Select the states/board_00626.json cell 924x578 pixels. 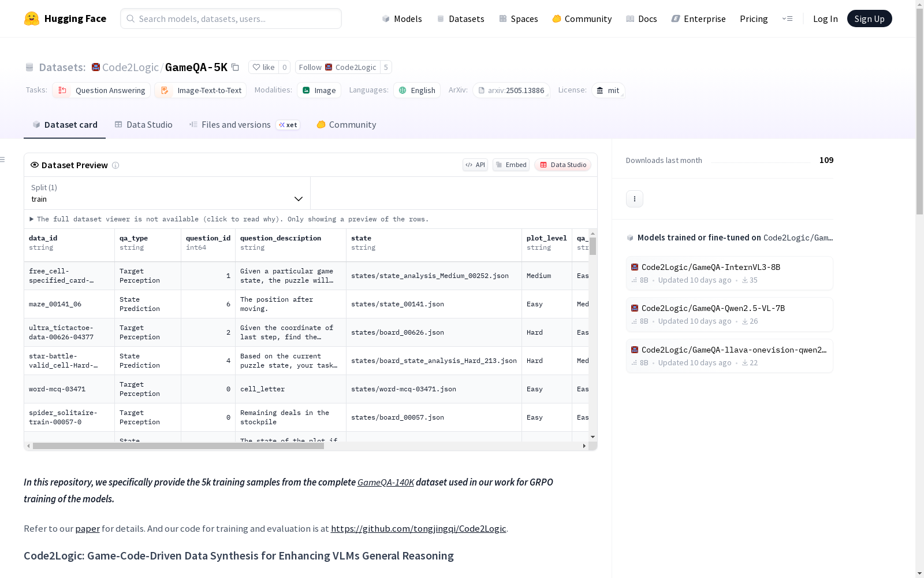click(434, 332)
